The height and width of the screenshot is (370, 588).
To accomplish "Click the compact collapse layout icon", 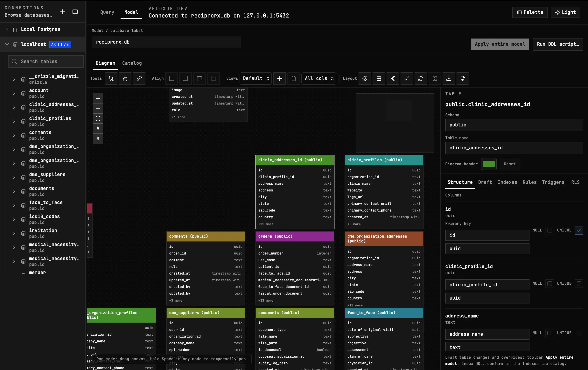I will 407,78.
